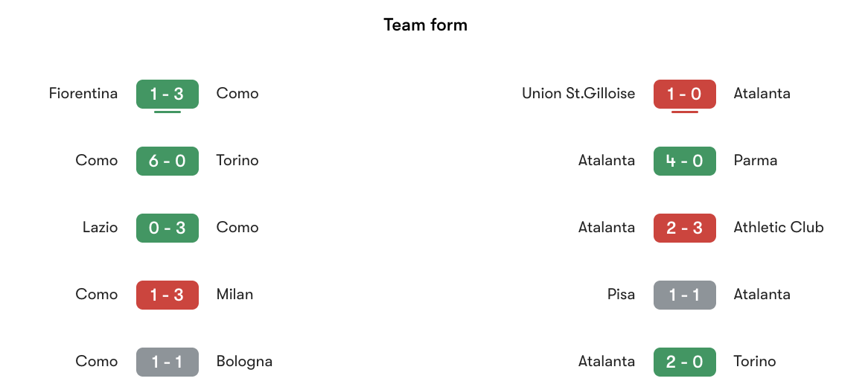Click the red Como 1 - 3 Milan score badge
The width and height of the screenshot is (868, 390).
click(x=167, y=295)
